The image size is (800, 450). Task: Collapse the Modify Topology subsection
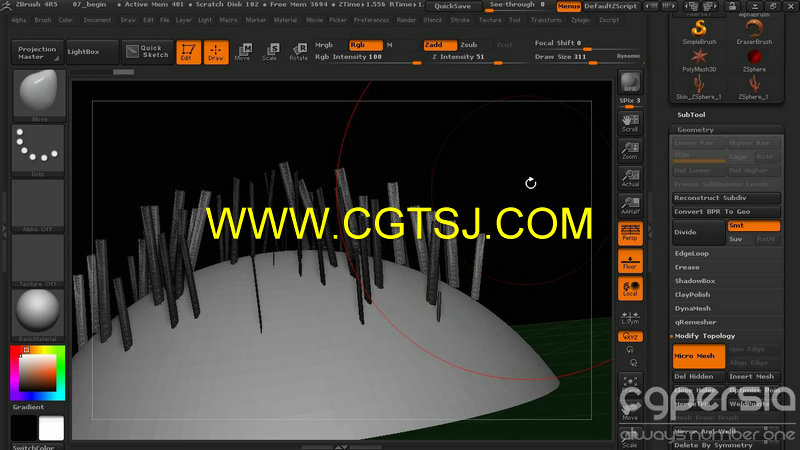[x=705, y=336]
